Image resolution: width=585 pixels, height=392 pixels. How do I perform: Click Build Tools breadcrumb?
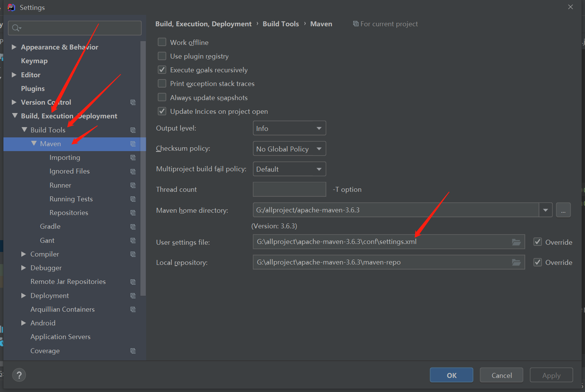281,24
